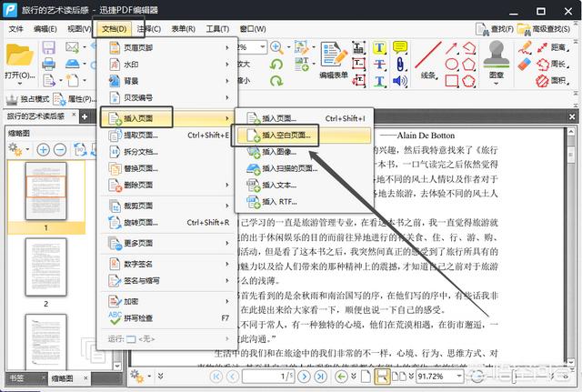Select the oval shape tool
The height and width of the screenshot is (392, 582).
(x=451, y=65)
